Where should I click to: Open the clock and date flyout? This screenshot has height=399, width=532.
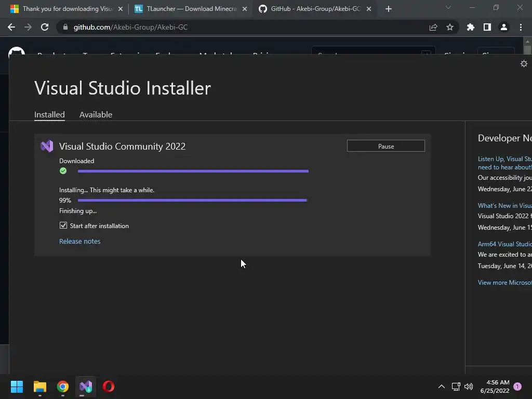click(x=495, y=387)
